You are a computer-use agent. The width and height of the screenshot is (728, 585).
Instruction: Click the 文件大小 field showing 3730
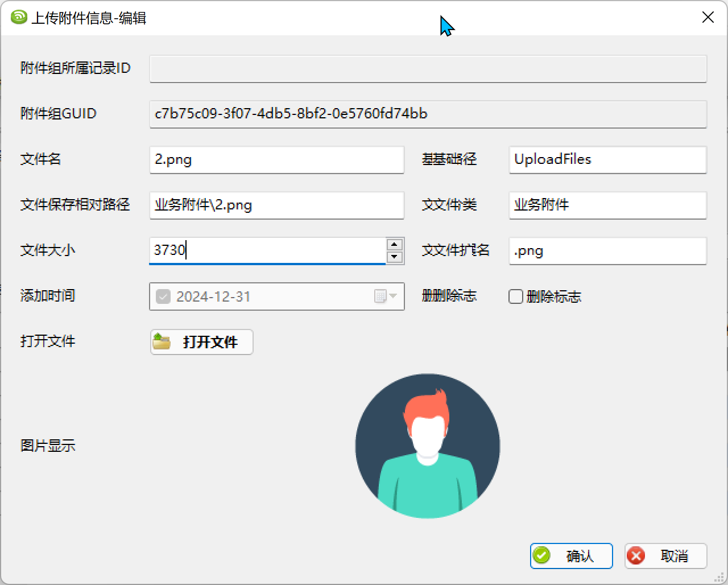point(267,251)
